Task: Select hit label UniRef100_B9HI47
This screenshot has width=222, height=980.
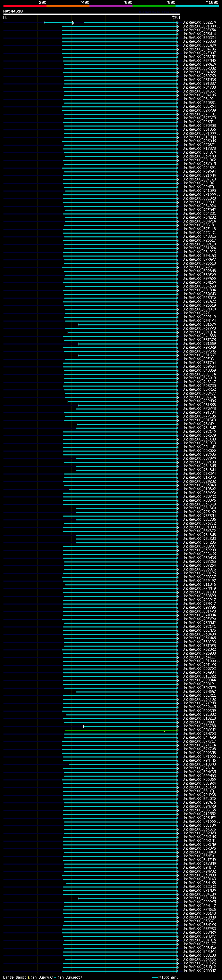Action: 199,867
